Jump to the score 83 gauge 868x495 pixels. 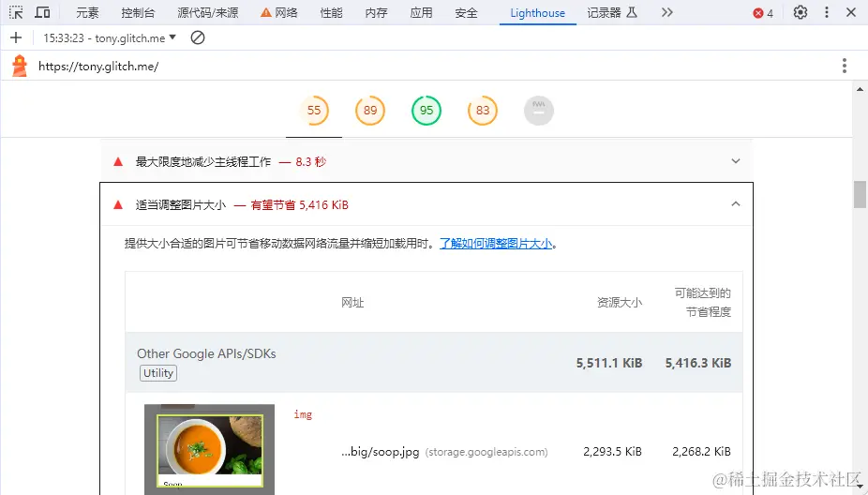[x=483, y=111]
